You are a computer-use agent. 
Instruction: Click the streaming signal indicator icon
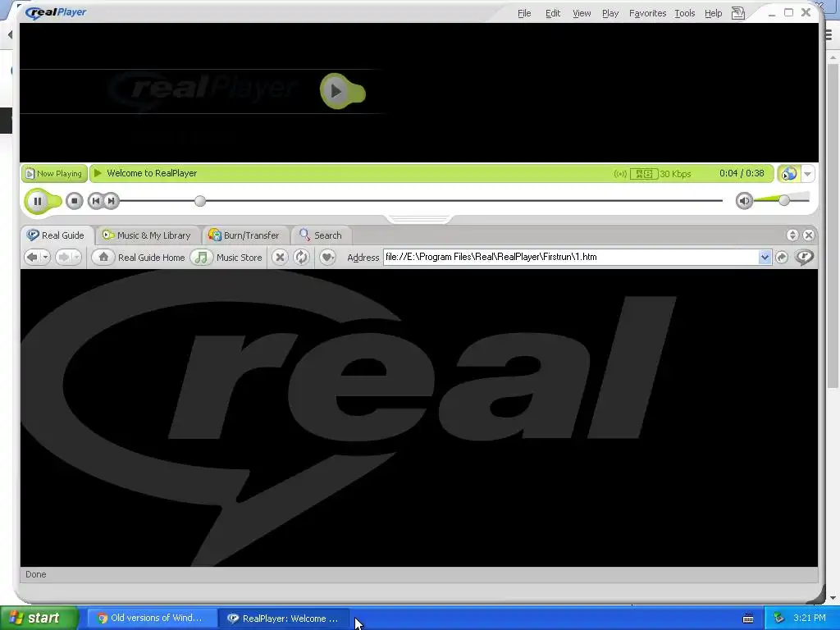point(620,174)
